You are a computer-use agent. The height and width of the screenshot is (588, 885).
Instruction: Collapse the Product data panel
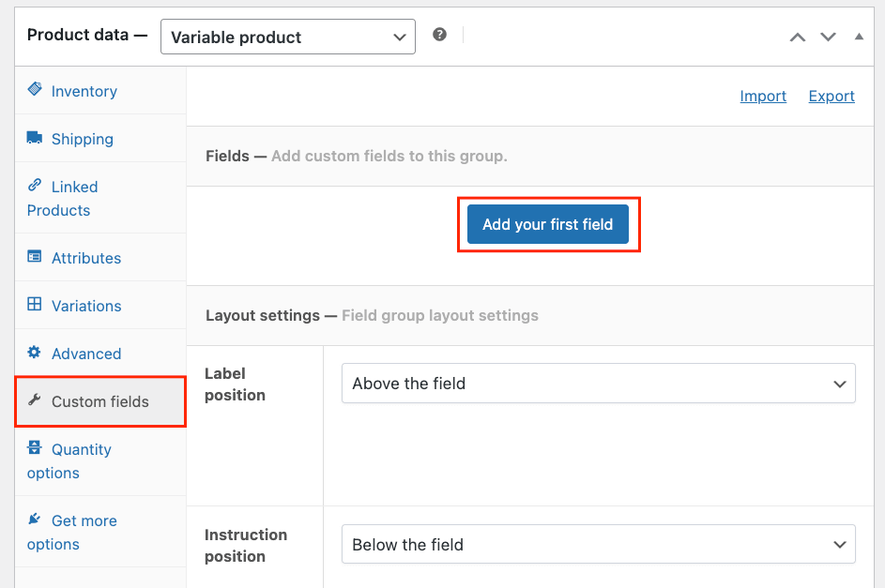(x=859, y=37)
